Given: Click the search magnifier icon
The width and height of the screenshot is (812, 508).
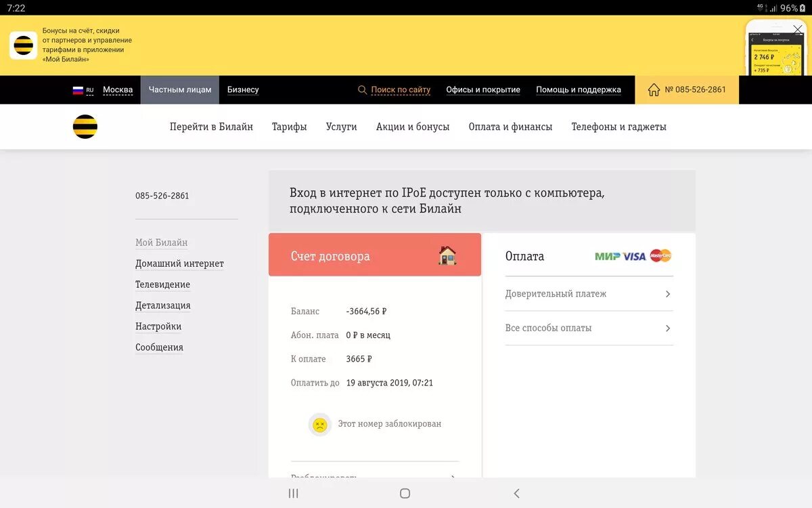Looking at the screenshot, I should click(363, 90).
